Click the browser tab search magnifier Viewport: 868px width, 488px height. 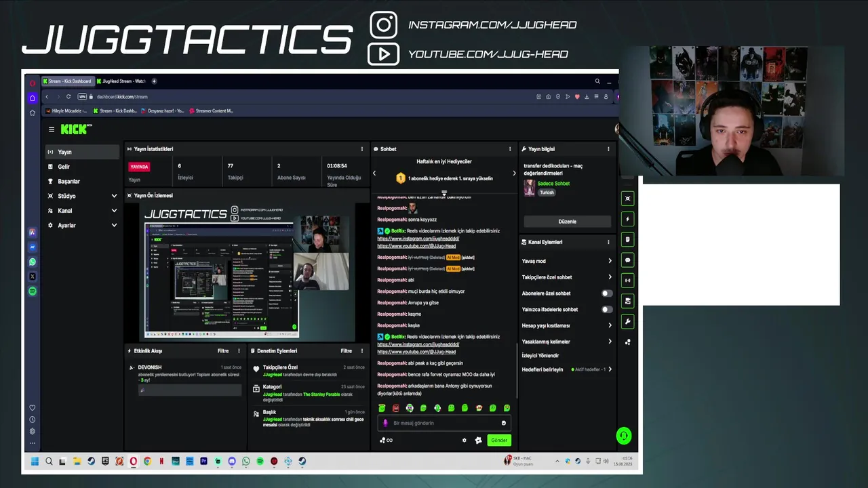point(597,81)
